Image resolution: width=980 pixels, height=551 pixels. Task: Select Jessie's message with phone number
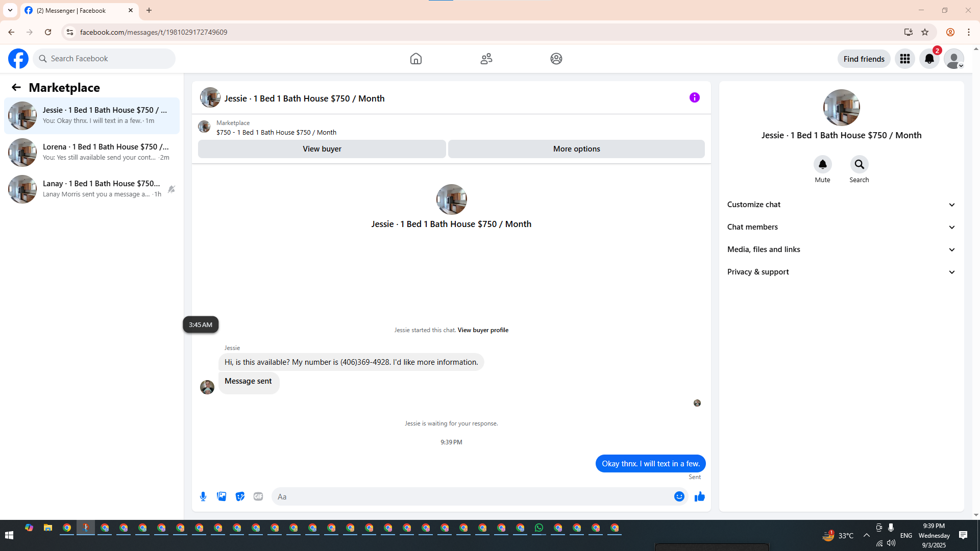point(351,362)
